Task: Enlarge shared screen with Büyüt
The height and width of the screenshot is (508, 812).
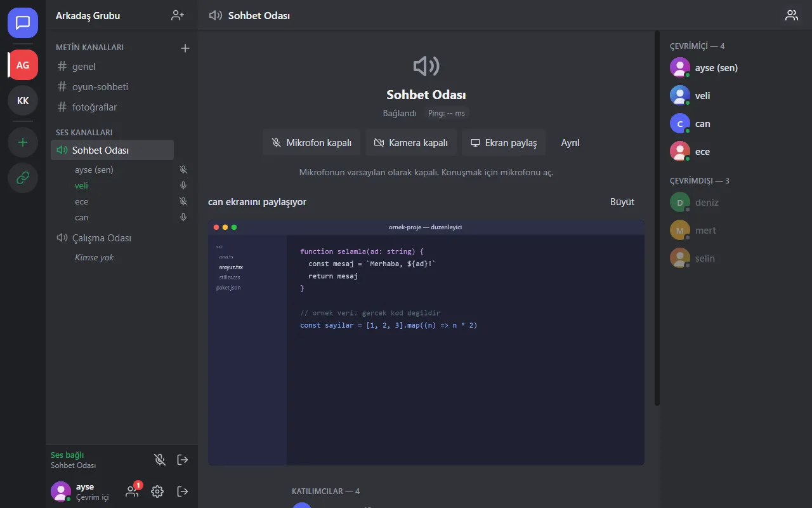Action: point(622,202)
